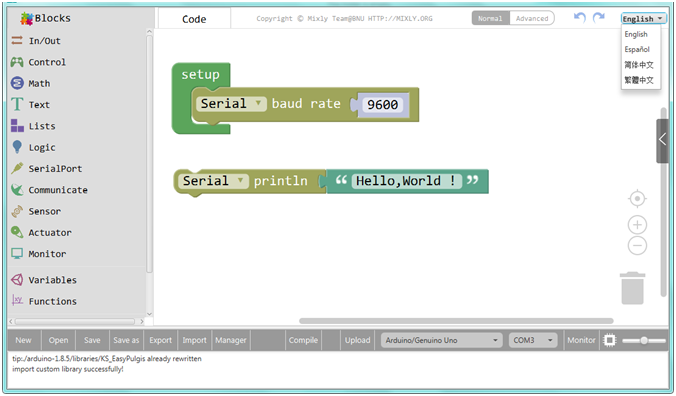Switch to Normal mode
The height and width of the screenshot is (396, 676).
pos(491,18)
